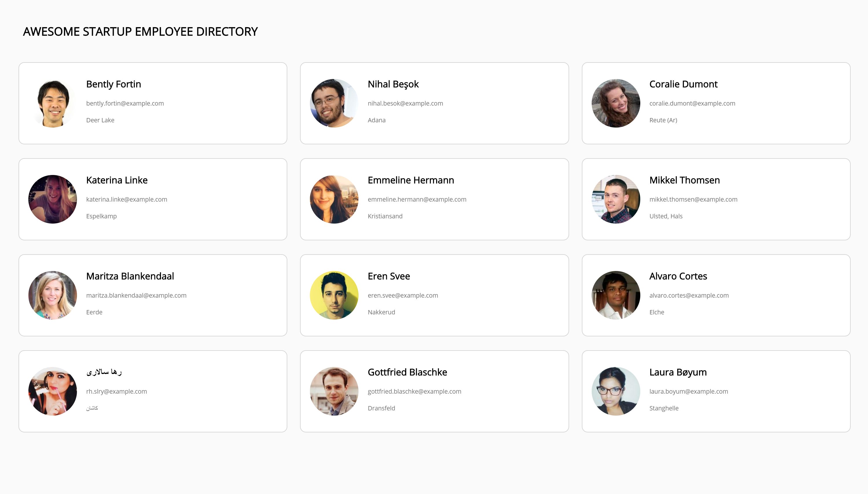This screenshot has height=494, width=868.
Task: Select Coralie Dumont's profile photo
Action: coord(616,103)
